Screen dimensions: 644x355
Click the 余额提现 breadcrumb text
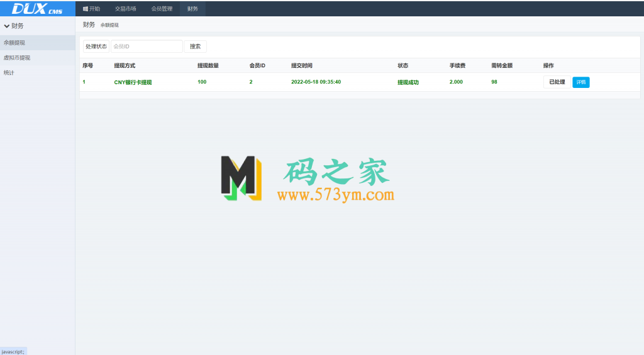coord(109,25)
